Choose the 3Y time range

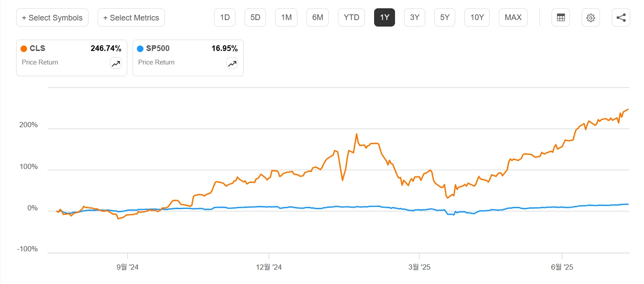pos(415,18)
